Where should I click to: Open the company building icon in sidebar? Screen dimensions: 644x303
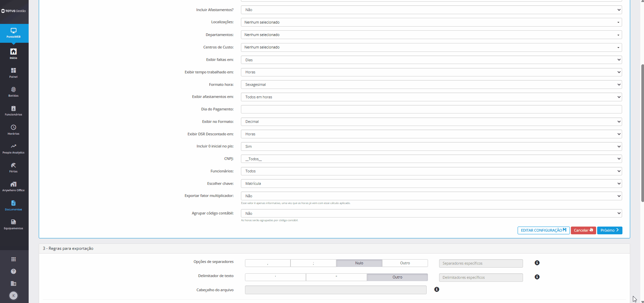(x=13, y=283)
